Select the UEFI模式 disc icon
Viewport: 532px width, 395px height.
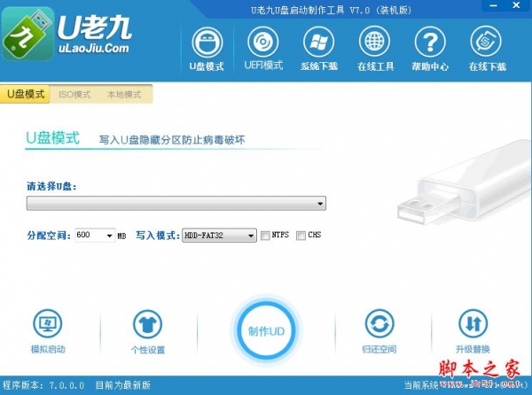click(x=263, y=43)
